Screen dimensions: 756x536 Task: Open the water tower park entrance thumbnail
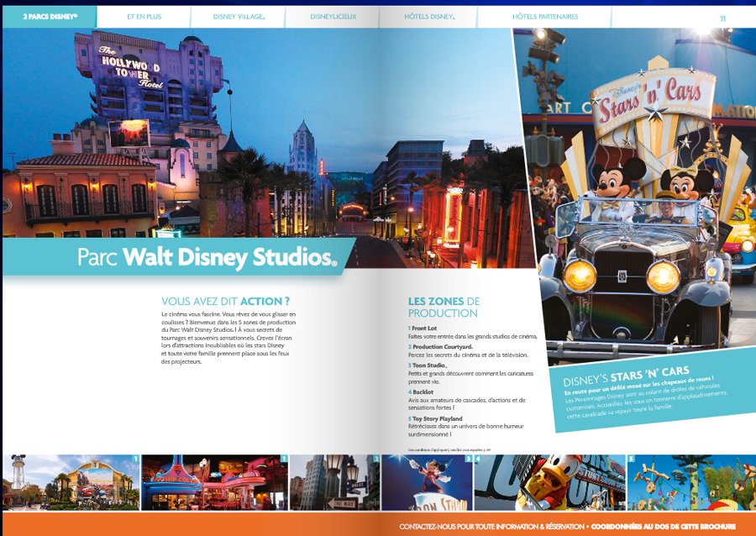pyautogui.click(x=71, y=481)
